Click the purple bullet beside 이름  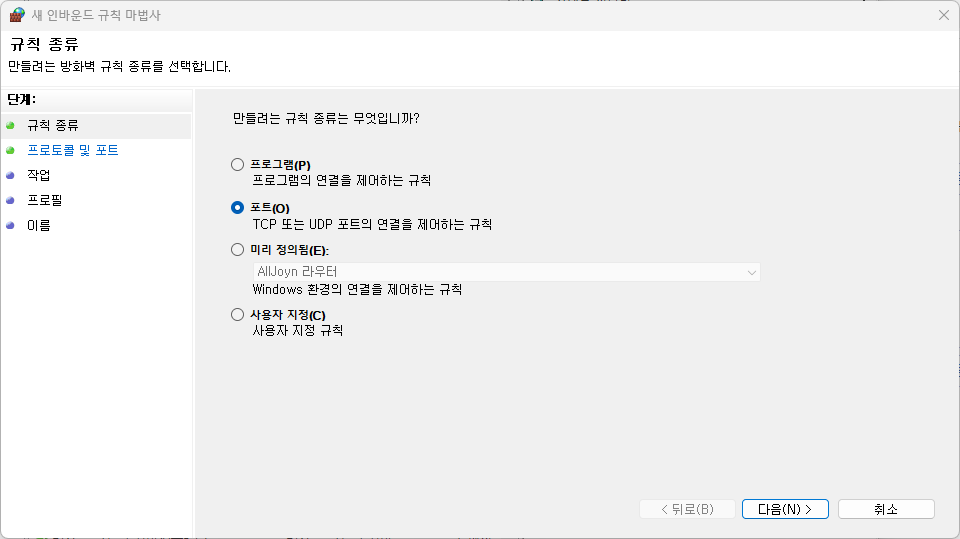pos(10,225)
